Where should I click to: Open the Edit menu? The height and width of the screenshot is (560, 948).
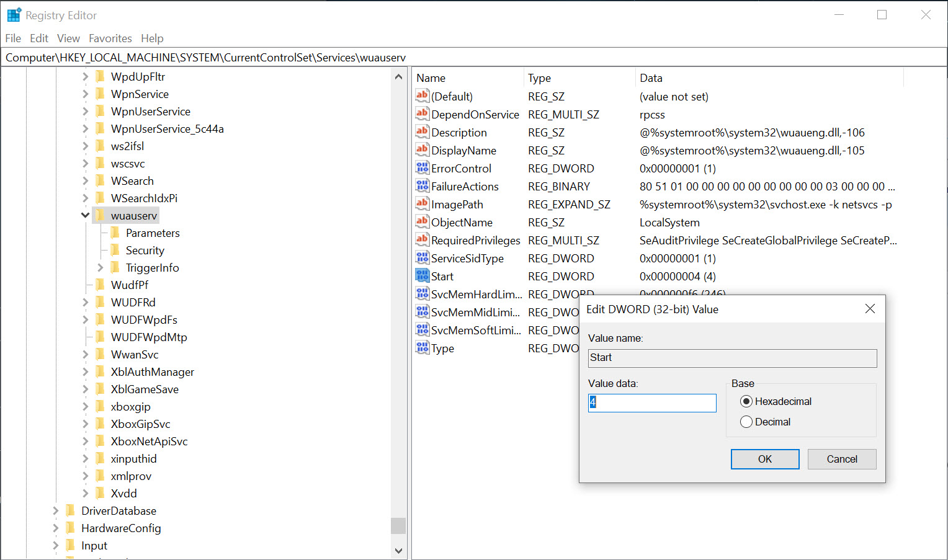pyautogui.click(x=39, y=38)
